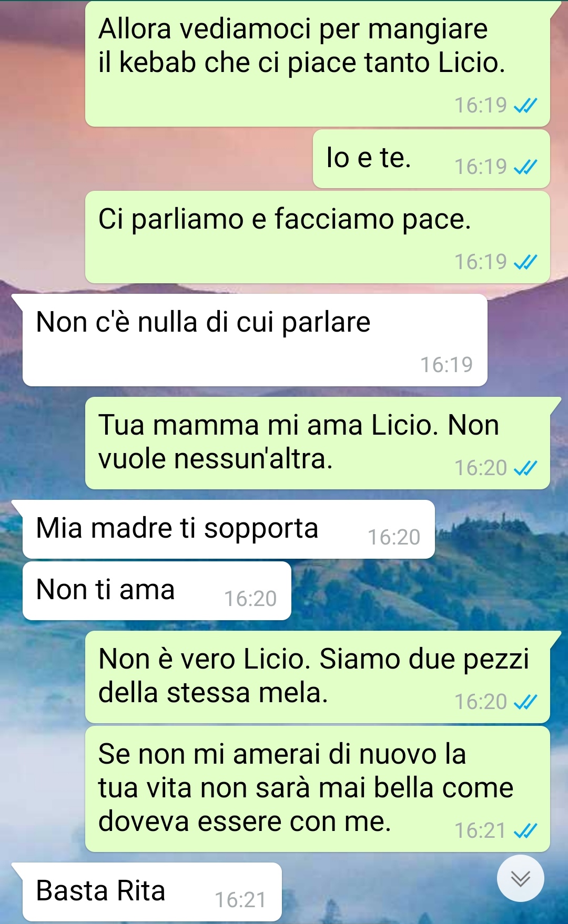Screen dimensions: 568x924
Task: Tap the scroll-to-bottom double chevron button
Action: pyautogui.click(x=520, y=878)
